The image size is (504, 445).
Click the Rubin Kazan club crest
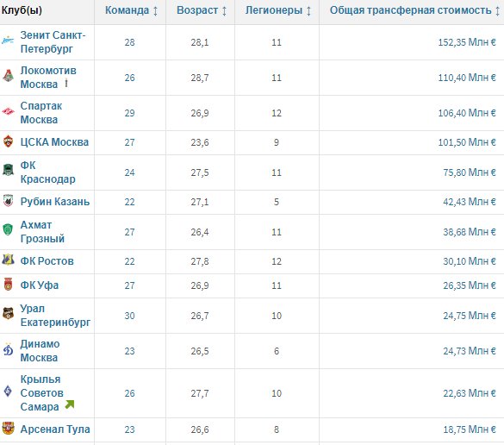pos(8,200)
